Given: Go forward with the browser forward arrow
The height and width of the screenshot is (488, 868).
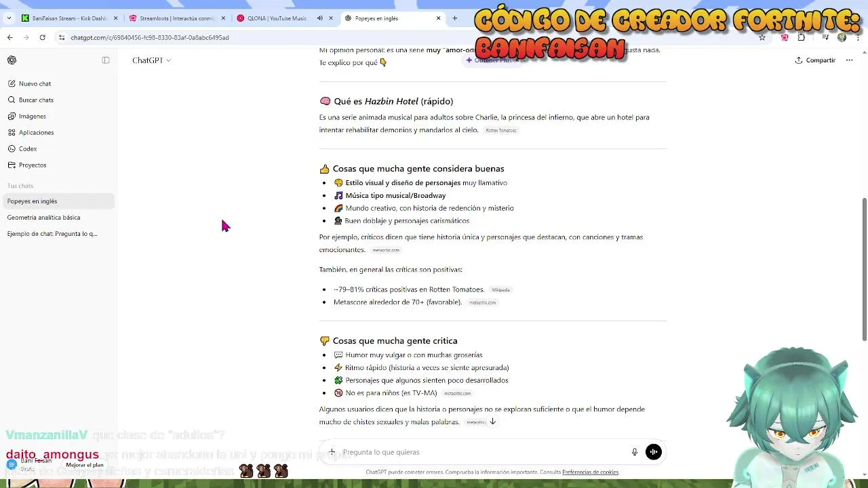Looking at the screenshot, I should pos(26,37).
